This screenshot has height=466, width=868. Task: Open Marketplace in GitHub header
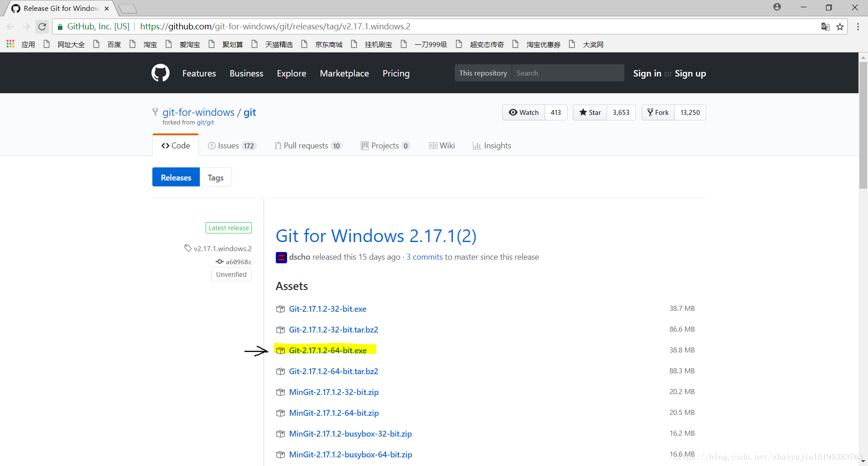pyautogui.click(x=344, y=73)
